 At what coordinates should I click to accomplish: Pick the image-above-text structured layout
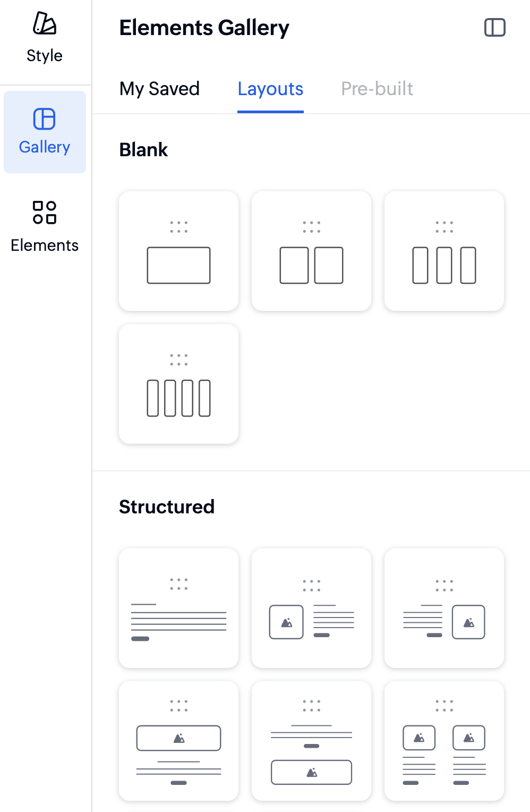click(x=178, y=741)
